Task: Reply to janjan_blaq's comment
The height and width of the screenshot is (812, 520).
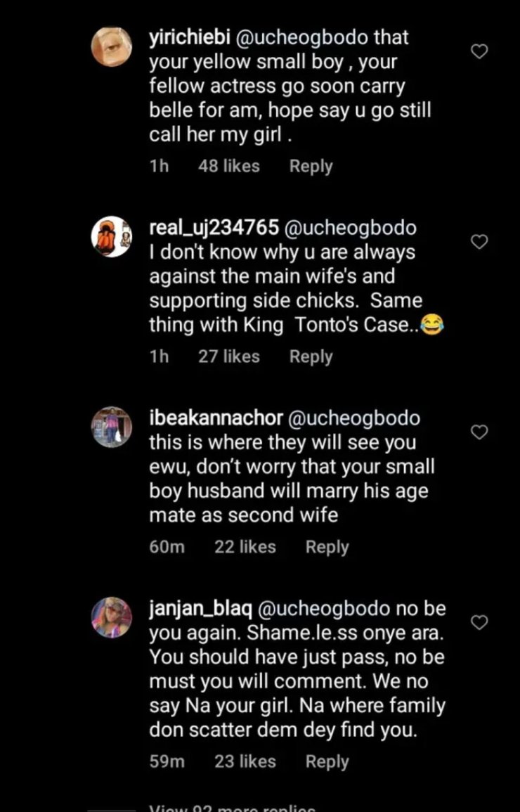Action: pyautogui.click(x=327, y=761)
